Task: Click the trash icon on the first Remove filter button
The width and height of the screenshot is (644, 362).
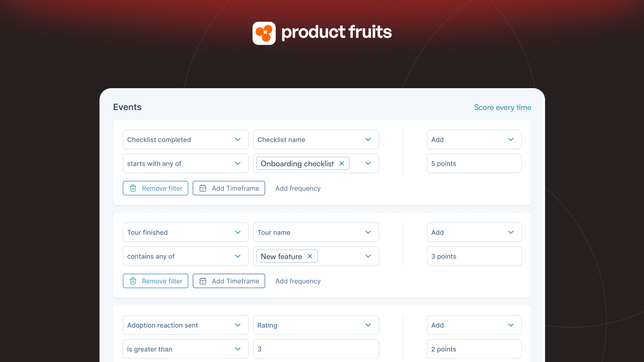Action: point(133,188)
